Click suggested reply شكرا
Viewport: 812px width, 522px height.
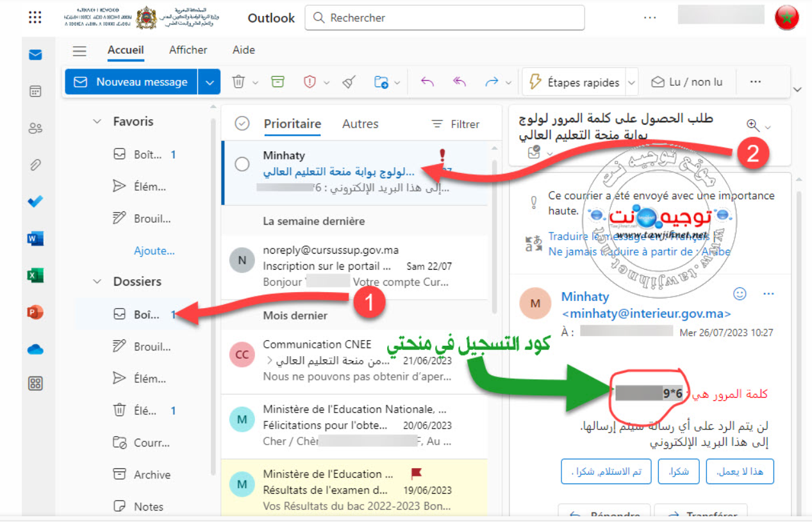679,471
